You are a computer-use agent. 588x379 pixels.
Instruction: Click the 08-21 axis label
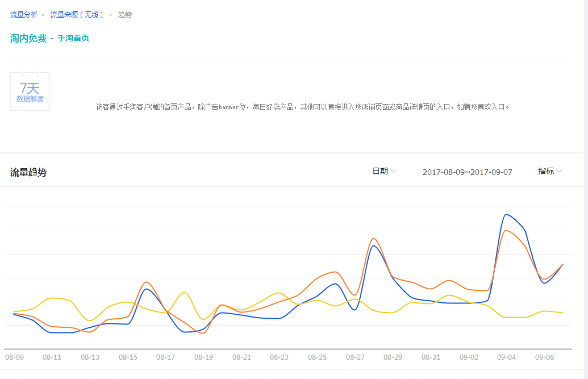(x=241, y=357)
